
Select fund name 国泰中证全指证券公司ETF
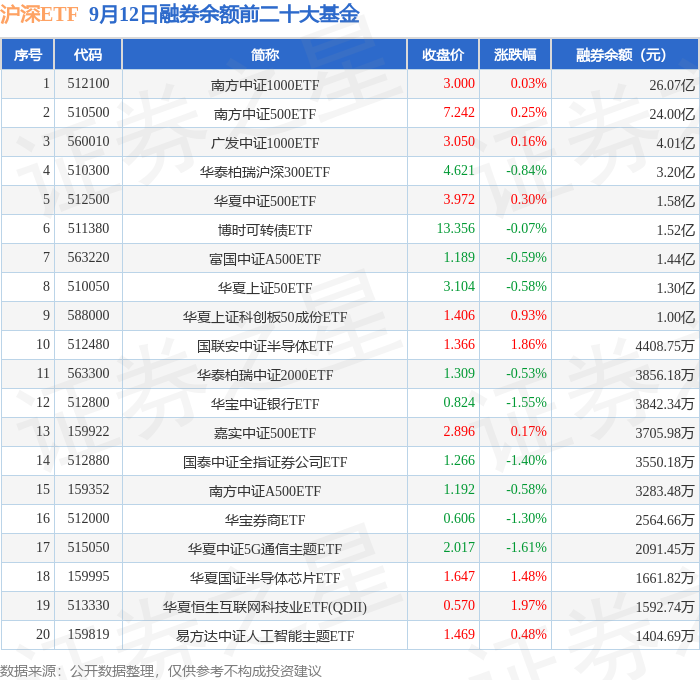click(265, 462)
